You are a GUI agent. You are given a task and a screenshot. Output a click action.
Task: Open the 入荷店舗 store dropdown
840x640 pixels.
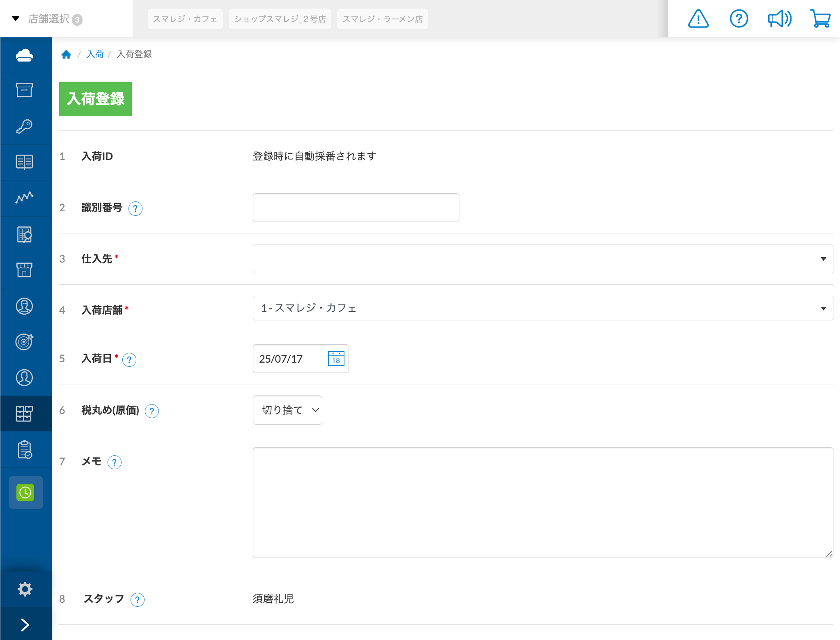[x=542, y=308]
